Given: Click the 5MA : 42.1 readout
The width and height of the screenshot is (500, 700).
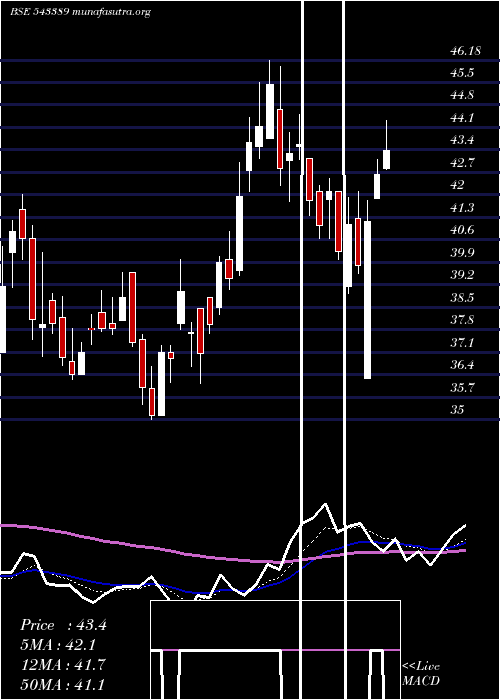Looking at the screenshot, I should click(x=58, y=645).
